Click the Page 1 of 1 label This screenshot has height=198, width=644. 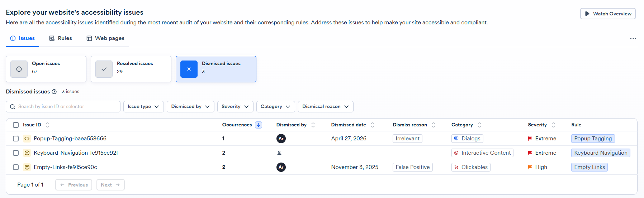pos(30,185)
